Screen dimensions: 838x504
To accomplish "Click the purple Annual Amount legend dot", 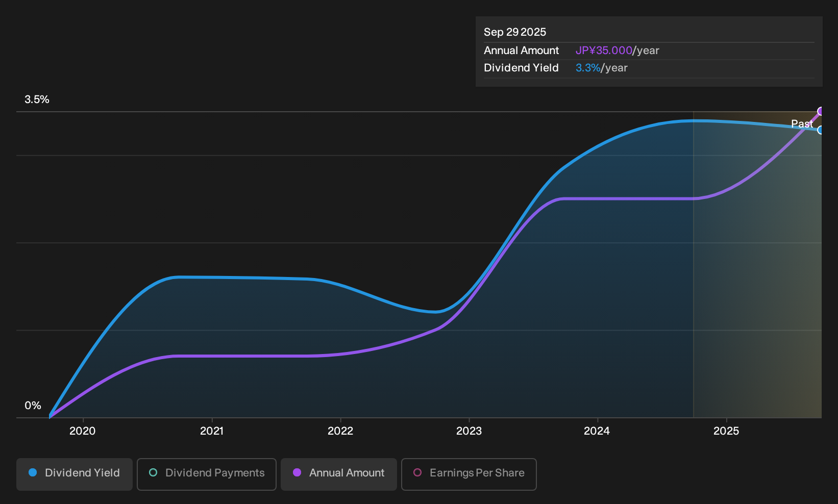I will point(297,473).
